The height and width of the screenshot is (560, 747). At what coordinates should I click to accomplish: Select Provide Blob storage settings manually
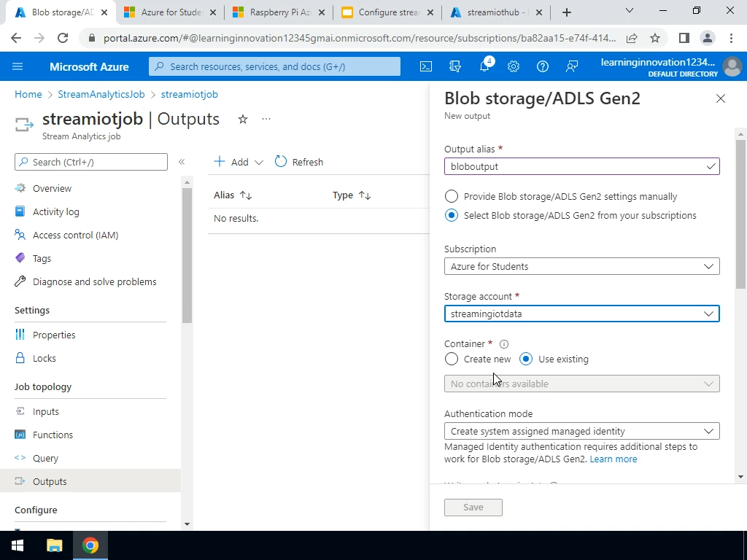point(451,196)
